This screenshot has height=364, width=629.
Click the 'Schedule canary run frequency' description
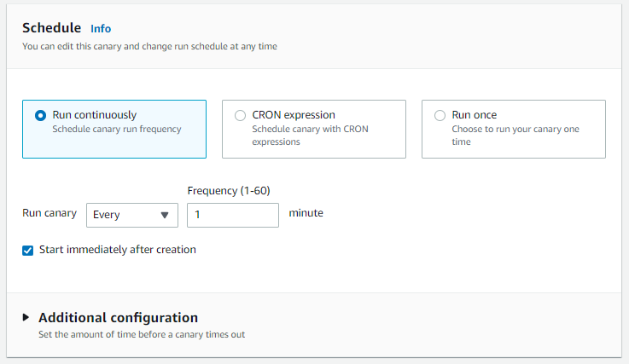point(117,130)
